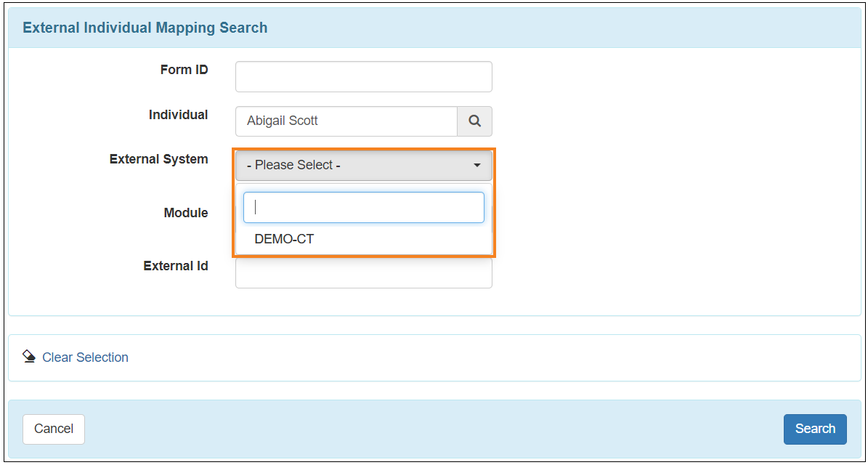Image resolution: width=868 pixels, height=465 pixels.
Task: Click the Module label
Action: (186, 213)
